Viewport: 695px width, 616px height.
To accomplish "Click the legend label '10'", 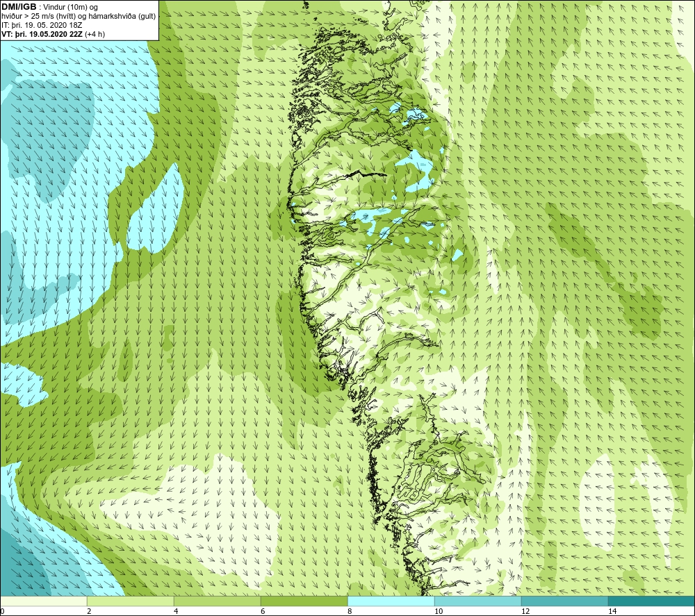I will click(439, 611).
